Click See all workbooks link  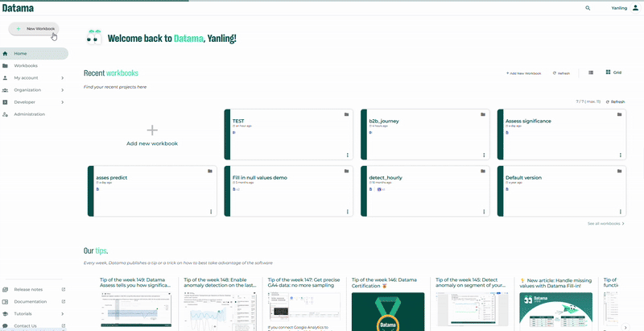(606, 224)
